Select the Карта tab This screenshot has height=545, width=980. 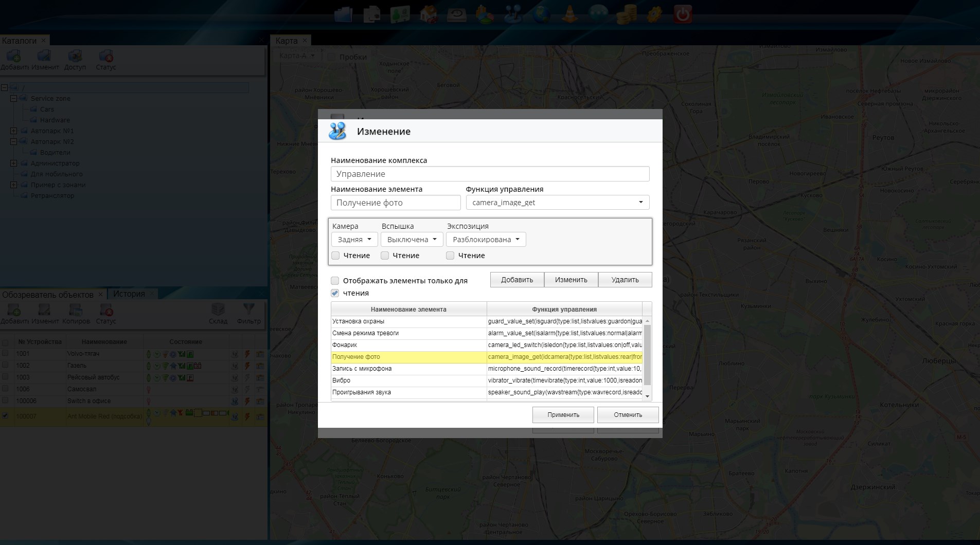(x=286, y=41)
